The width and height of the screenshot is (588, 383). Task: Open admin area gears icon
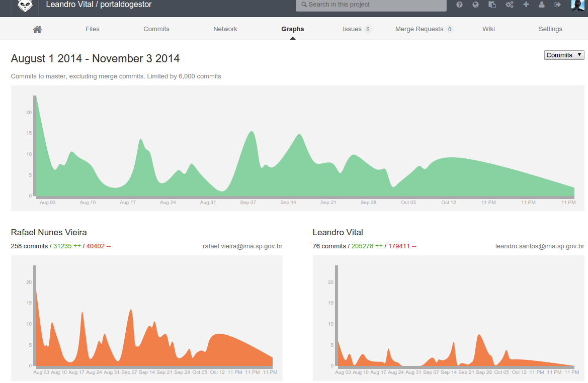point(509,5)
